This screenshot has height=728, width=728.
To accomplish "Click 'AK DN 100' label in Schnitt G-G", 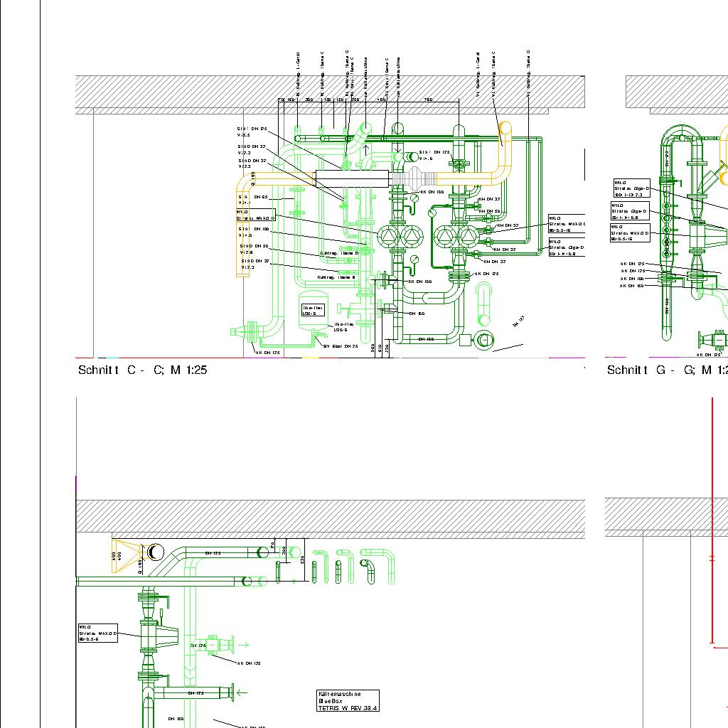I will [x=632, y=279].
